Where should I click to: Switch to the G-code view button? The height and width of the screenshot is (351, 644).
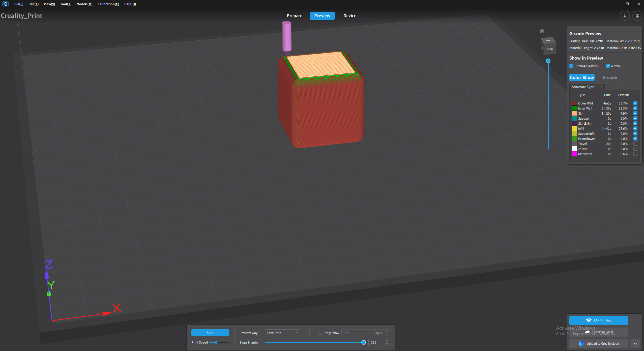point(609,77)
